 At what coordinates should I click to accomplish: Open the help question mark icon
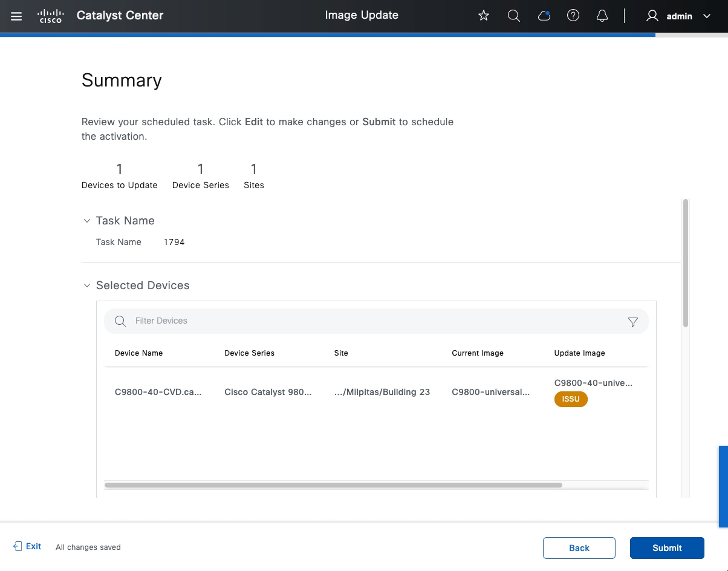click(573, 16)
